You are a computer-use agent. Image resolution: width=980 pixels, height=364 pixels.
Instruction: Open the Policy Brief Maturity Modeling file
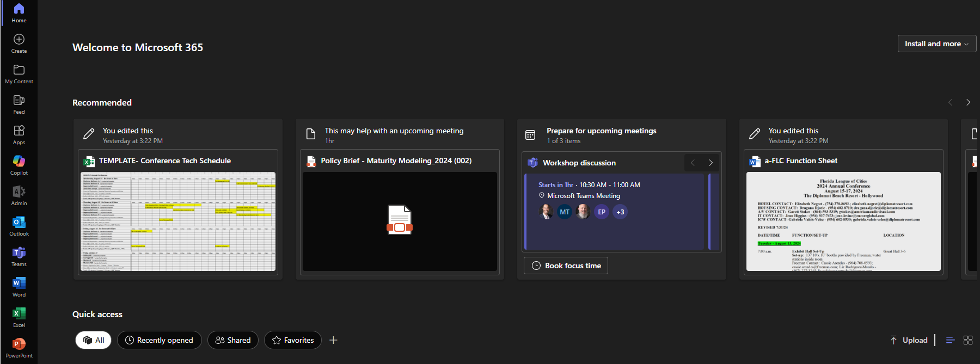point(400,221)
